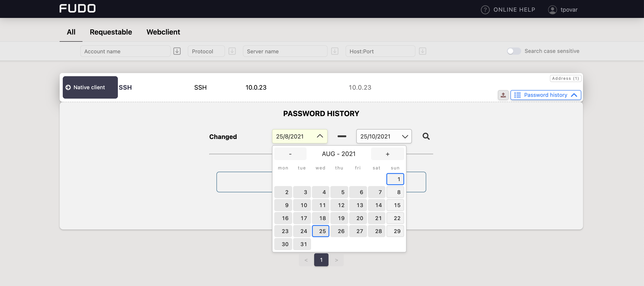644x286 pixels.
Task: Select August 8 in calendar
Action: 395,192
